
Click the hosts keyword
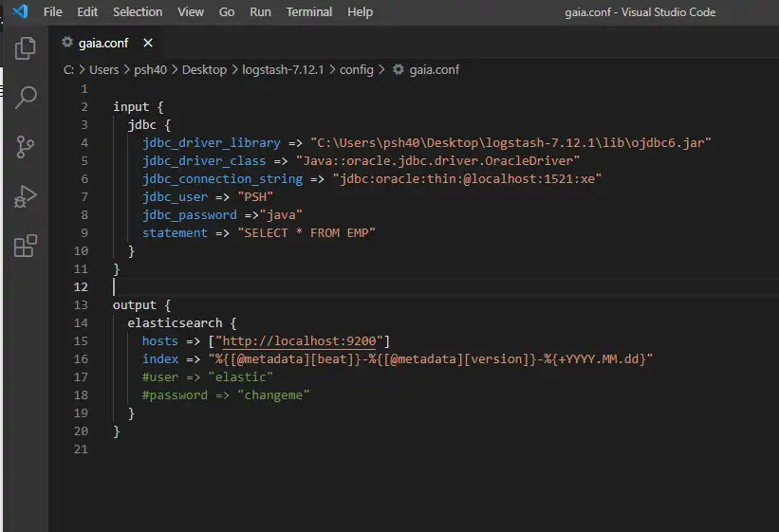coord(160,340)
